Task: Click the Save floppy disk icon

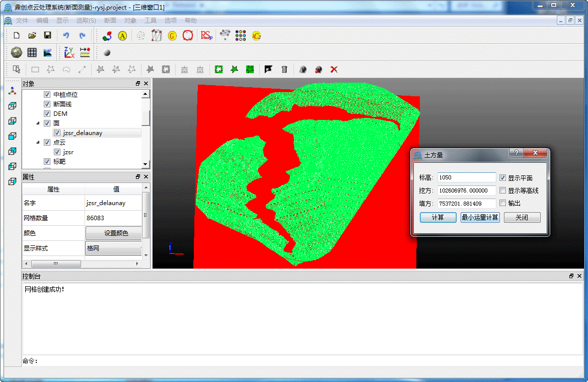Action: [x=47, y=35]
